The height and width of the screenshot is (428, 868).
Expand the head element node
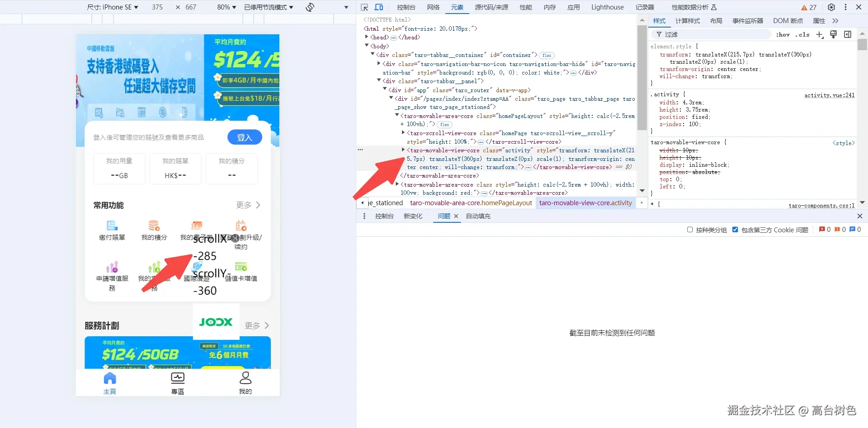(367, 37)
